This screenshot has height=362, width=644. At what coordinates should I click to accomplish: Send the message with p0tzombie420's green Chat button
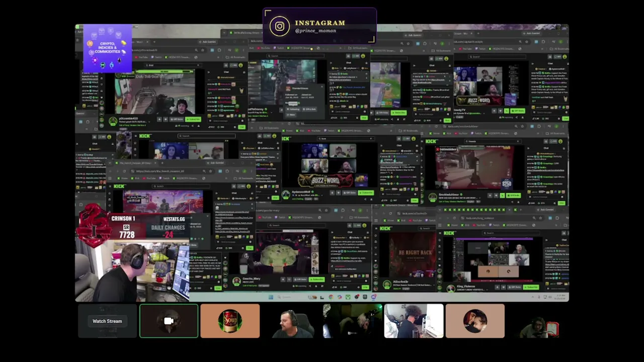pyautogui.click(x=242, y=127)
